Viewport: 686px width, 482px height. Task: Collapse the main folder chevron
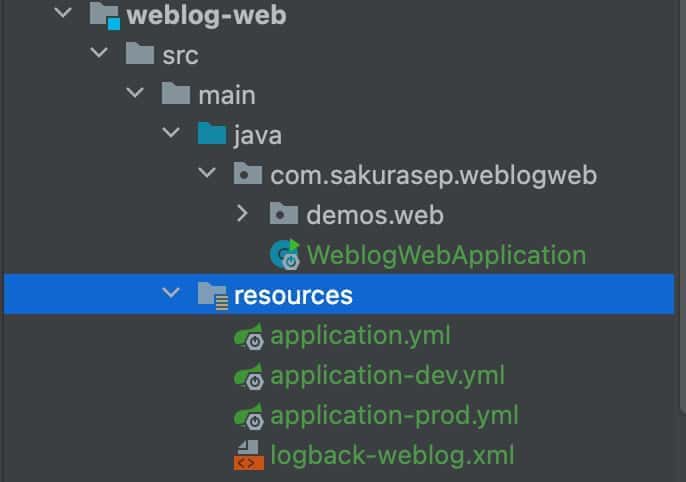[x=135, y=92]
